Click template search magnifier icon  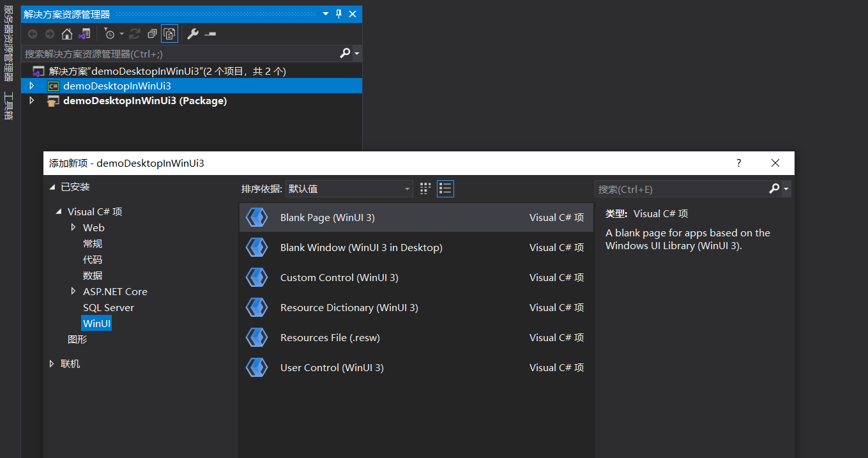[x=775, y=189]
